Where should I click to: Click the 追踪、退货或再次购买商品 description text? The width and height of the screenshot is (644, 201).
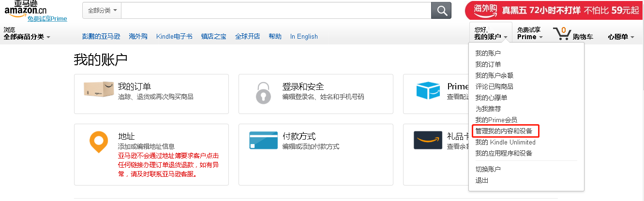[156, 97]
